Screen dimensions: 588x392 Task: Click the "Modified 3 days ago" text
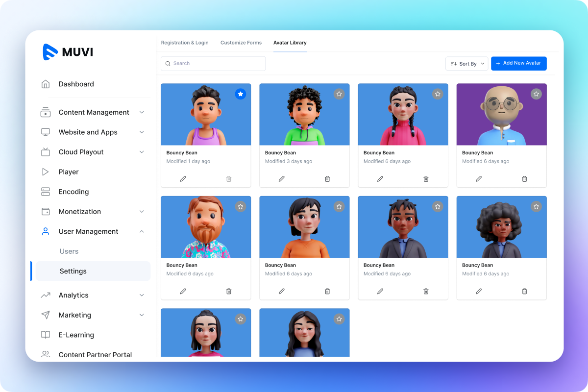tap(289, 161)
